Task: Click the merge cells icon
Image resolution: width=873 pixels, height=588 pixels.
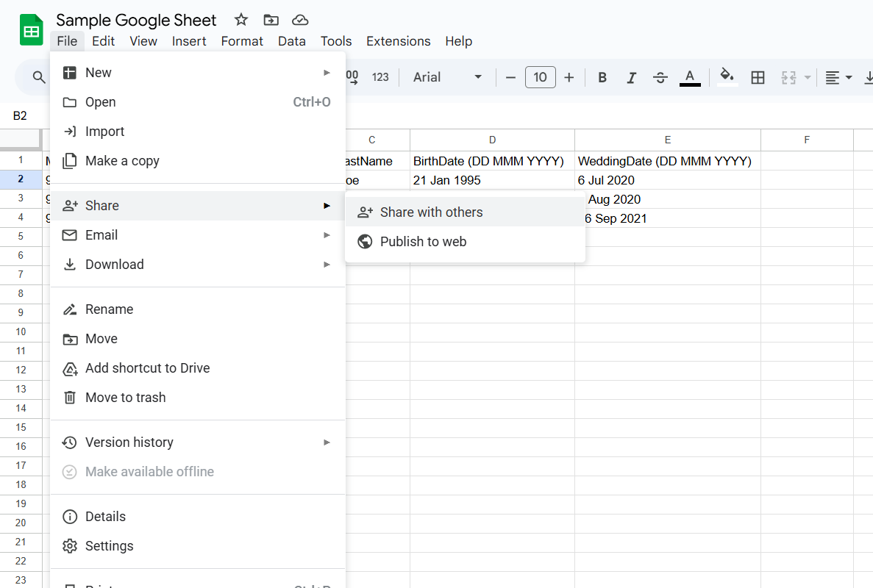Action: 788,77
